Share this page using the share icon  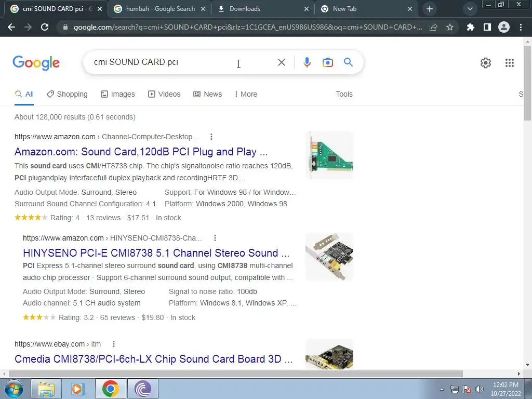(x=433, y=27)
